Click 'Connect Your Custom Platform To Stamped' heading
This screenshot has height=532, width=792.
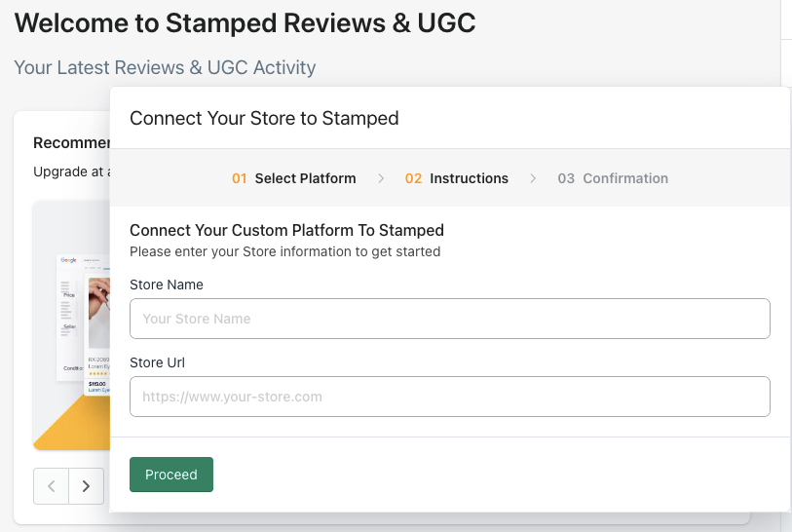click(x=287, y=230)
